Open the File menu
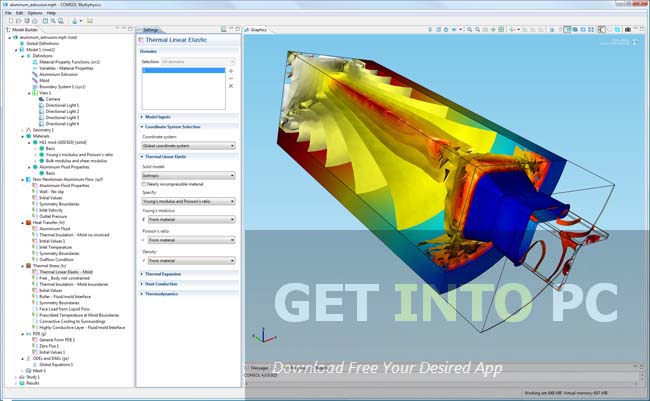 [x=8, y=13]
